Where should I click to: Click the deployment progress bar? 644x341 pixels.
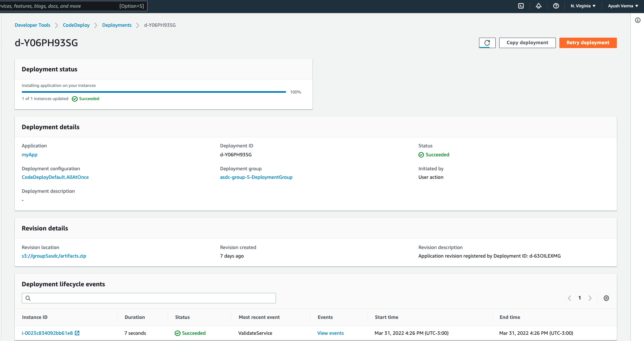tap(154, 92)
